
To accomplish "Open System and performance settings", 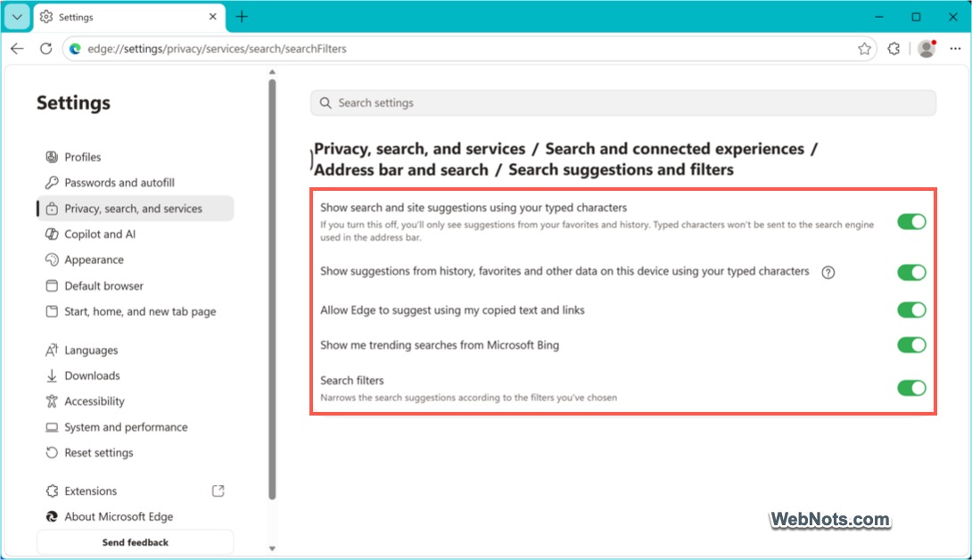I will coord(136,426).
